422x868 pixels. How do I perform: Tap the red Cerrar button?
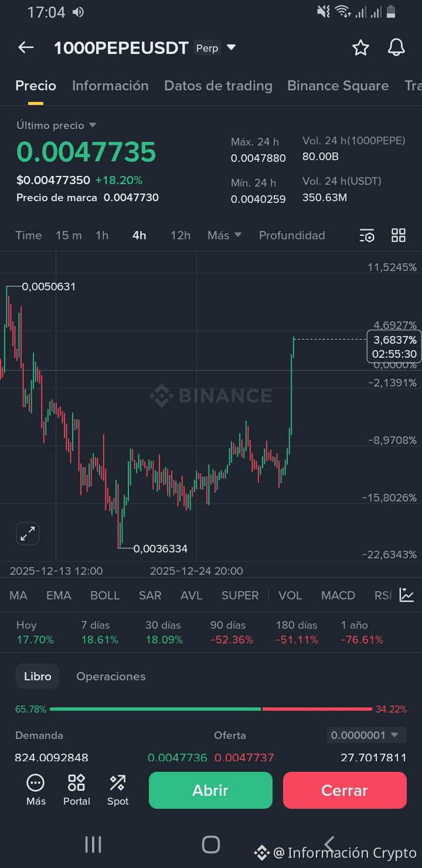345,790
